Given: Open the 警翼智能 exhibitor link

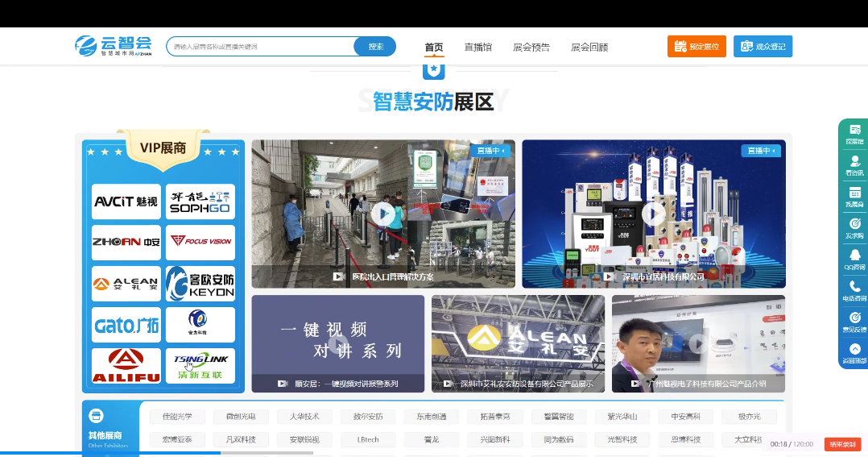Looking at the screenshot, I should (x=559, y=417).
